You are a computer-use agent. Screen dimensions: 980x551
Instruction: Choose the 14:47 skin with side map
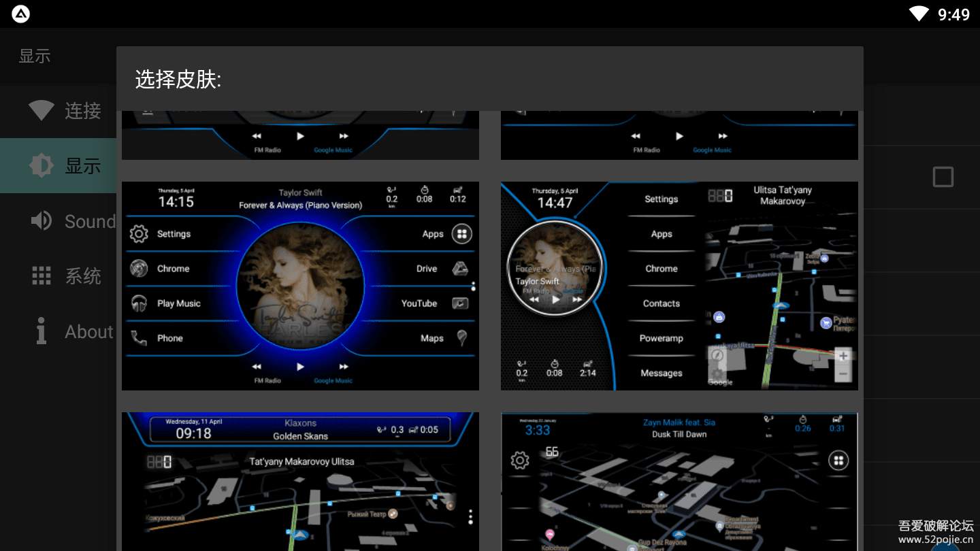(679, 286)
